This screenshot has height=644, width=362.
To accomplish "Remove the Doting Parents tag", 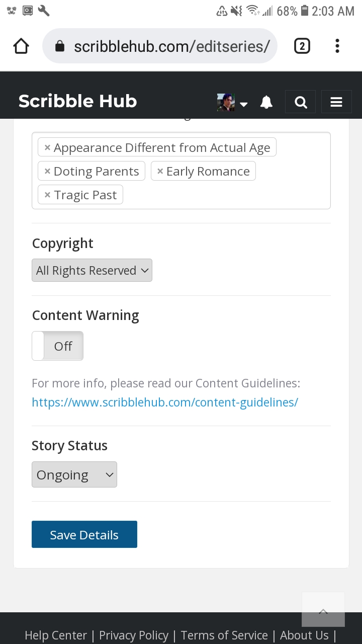I will [x=47, y=172].
